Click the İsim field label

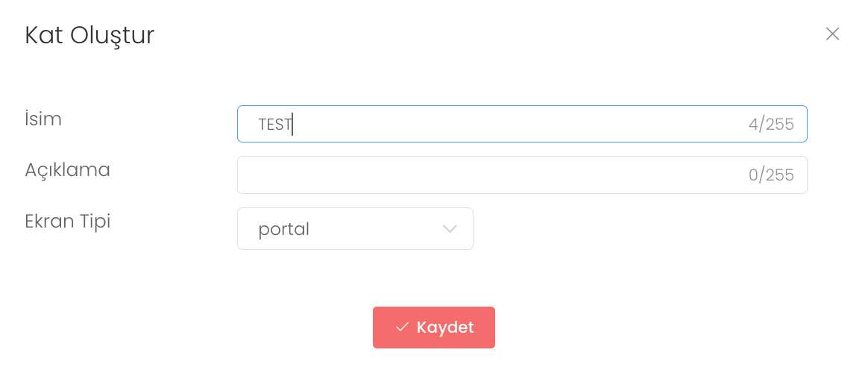(43, 119)
